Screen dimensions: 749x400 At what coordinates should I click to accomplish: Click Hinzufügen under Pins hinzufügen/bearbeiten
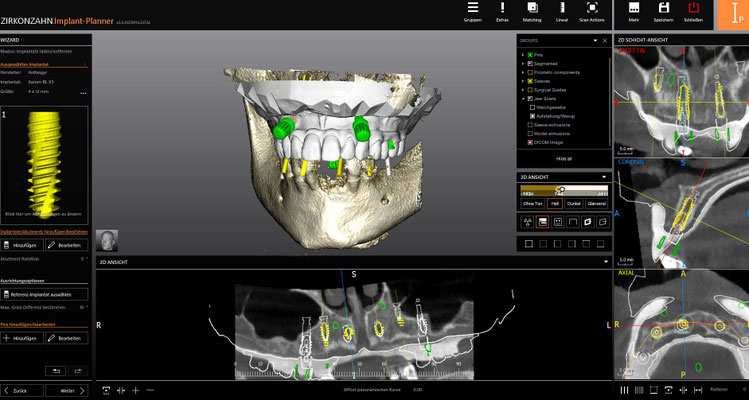tap(21, 338)
